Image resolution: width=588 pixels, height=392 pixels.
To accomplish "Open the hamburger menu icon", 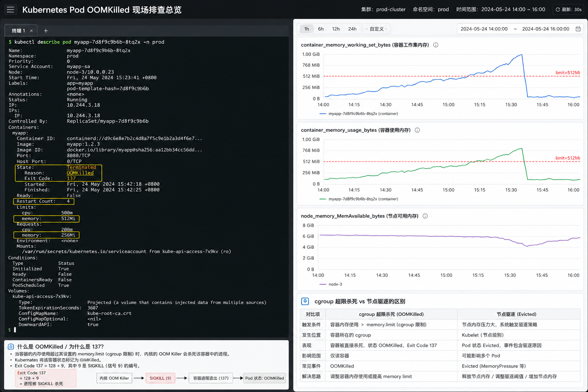I will pyautogui.click(x=10, y=10).
